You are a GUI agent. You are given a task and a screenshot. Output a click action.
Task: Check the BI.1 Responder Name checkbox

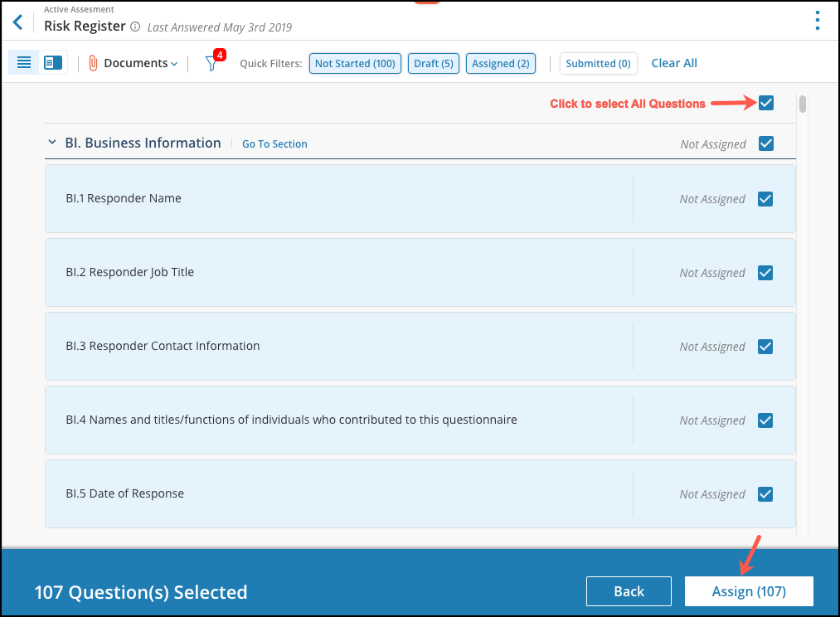tap(765, 198)
